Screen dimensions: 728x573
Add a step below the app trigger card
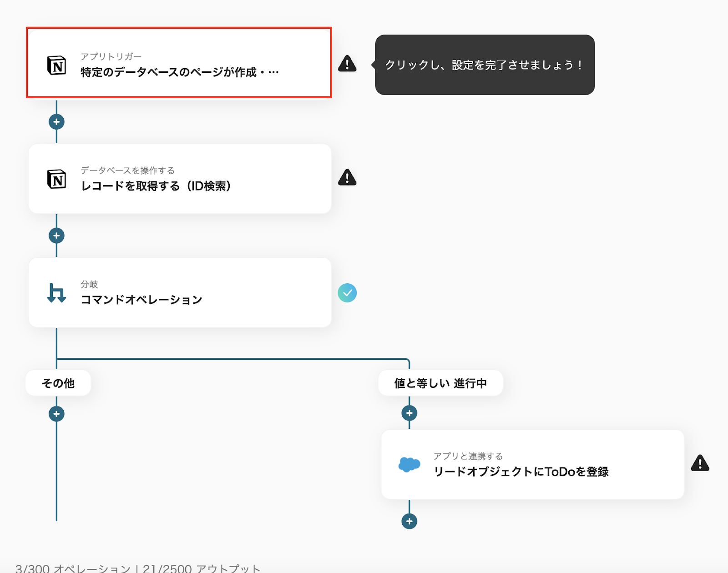(56, 122)
